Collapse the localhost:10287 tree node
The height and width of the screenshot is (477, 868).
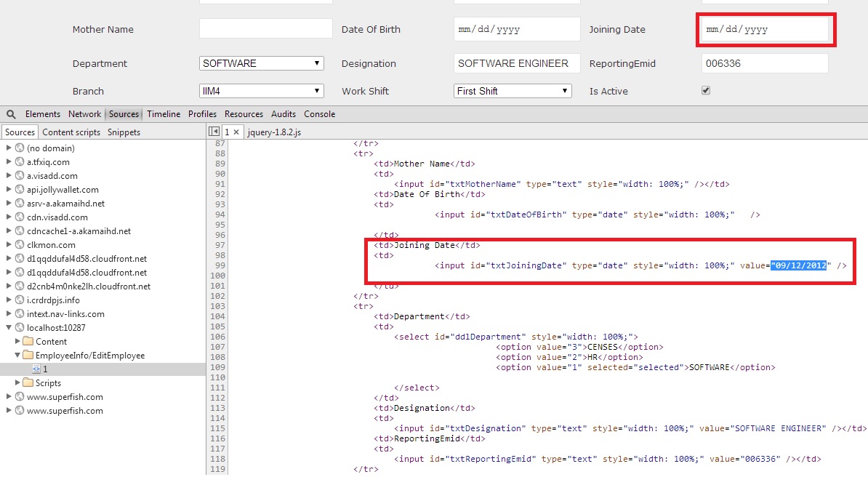[x=7, y=327]
